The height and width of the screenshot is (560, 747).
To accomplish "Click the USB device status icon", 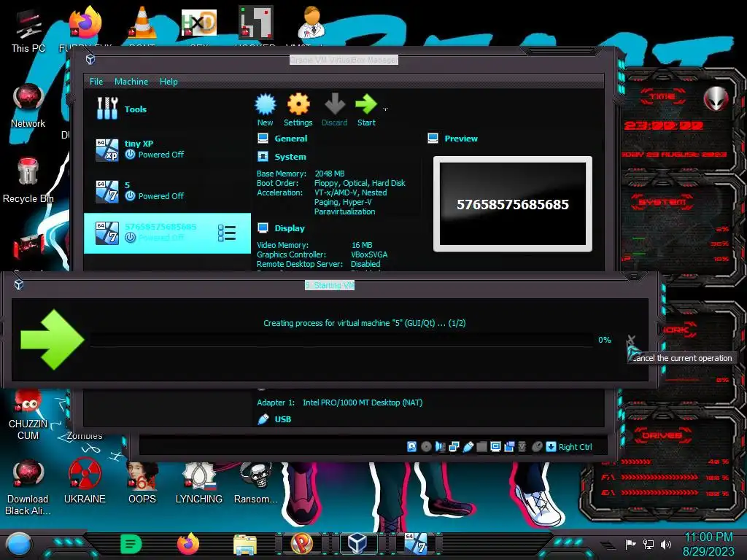I will [x=468, y=447].
